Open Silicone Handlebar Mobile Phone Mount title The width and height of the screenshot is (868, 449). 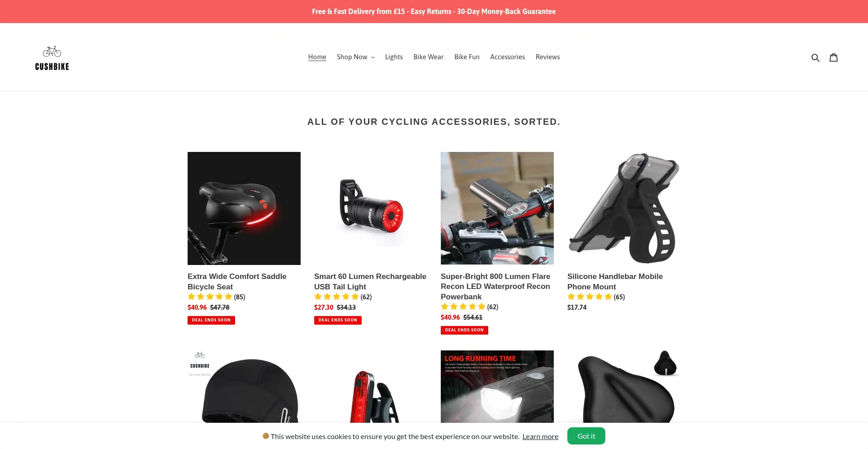[615, 281]
